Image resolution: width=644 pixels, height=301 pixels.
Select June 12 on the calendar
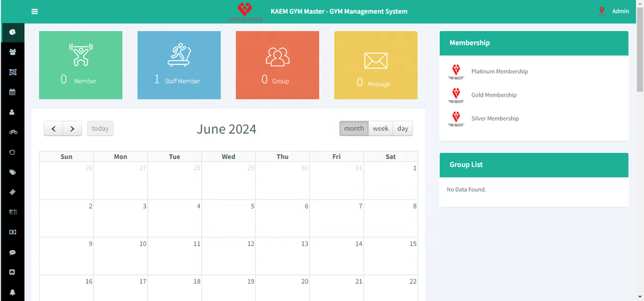[228, 256]
